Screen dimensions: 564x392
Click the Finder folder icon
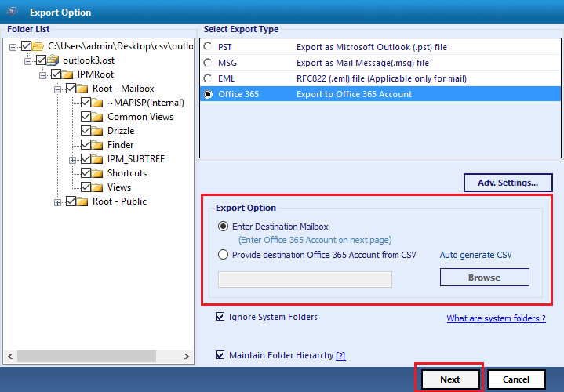97,145
